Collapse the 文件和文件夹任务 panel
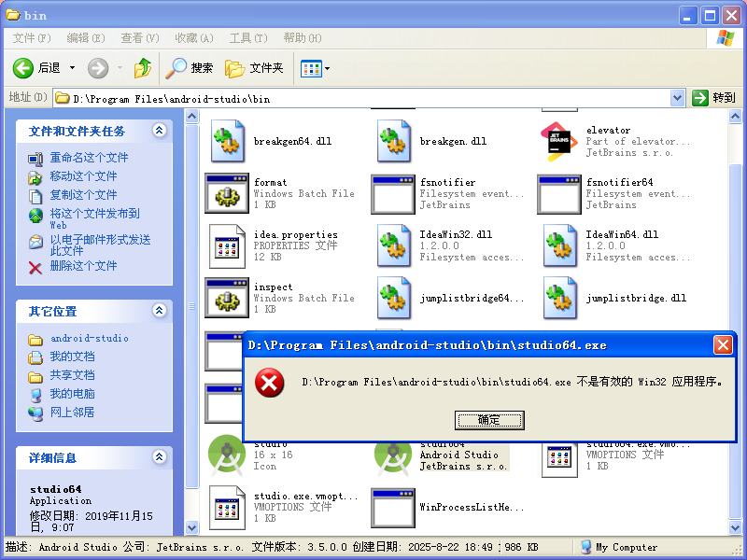Screen dimensions: 747x560 [159, 130]
